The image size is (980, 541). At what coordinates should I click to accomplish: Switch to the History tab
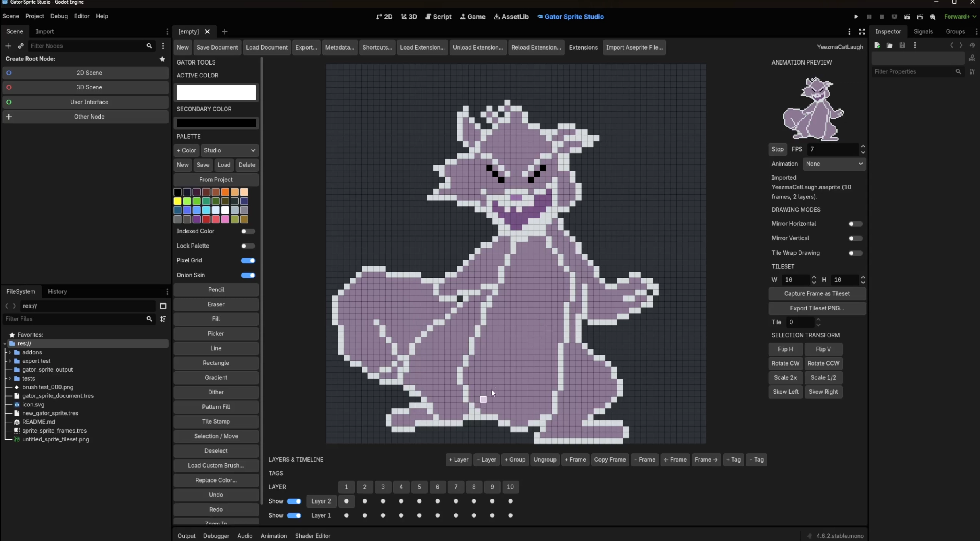tap(57, 291)
